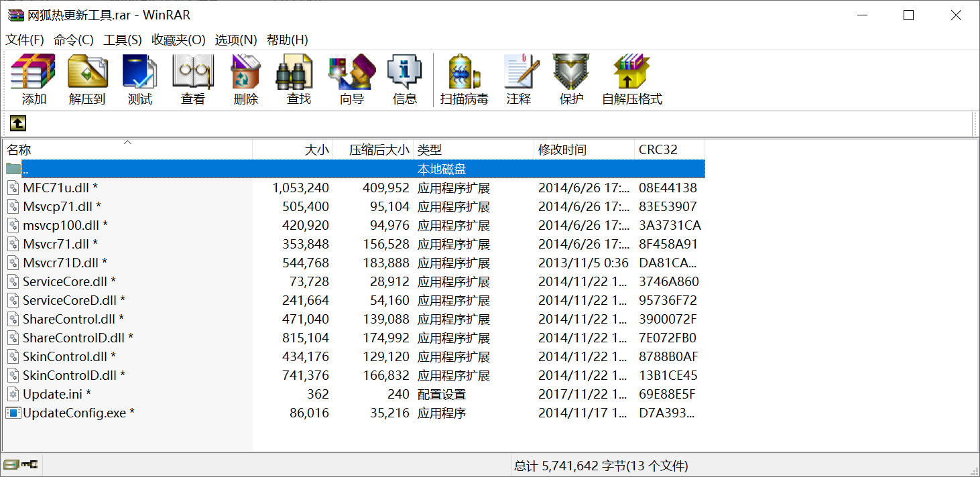The width and height of the screenshot is (980, 477).
Task: Click the address path field
Action: point(499,123)
